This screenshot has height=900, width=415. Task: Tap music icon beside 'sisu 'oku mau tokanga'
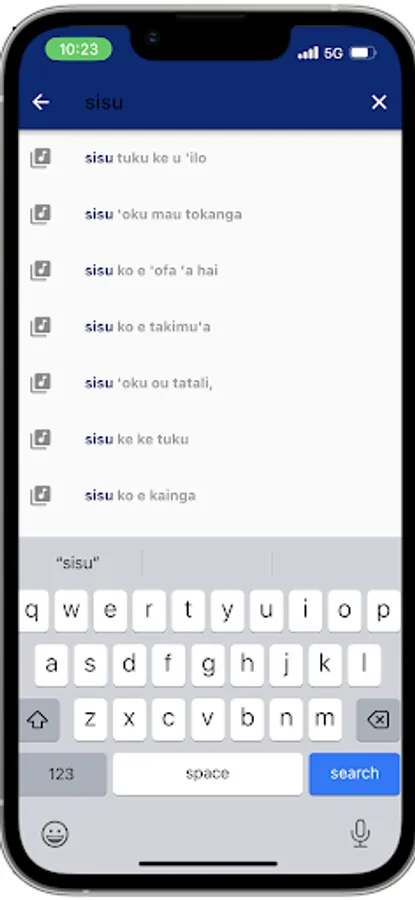(x=40, y=214)
